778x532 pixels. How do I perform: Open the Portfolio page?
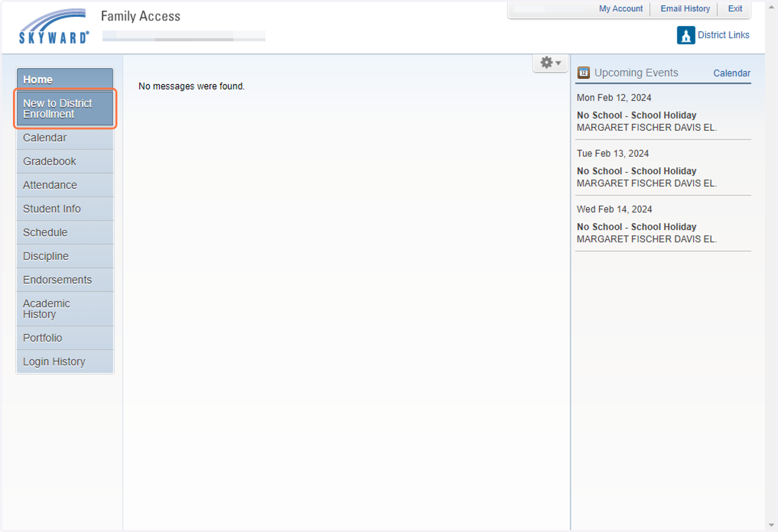tap(65, 338)
